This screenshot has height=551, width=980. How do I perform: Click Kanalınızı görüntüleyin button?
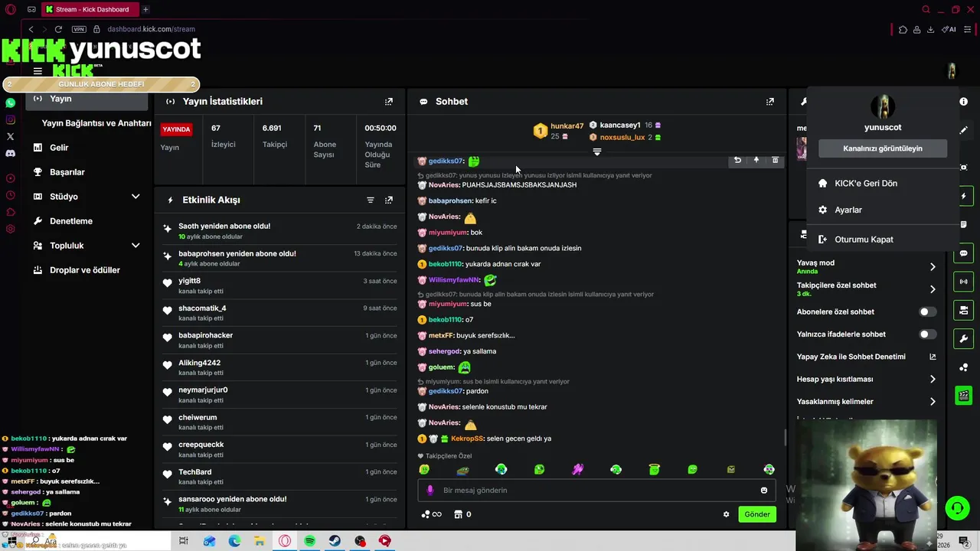tap(883, 148)
